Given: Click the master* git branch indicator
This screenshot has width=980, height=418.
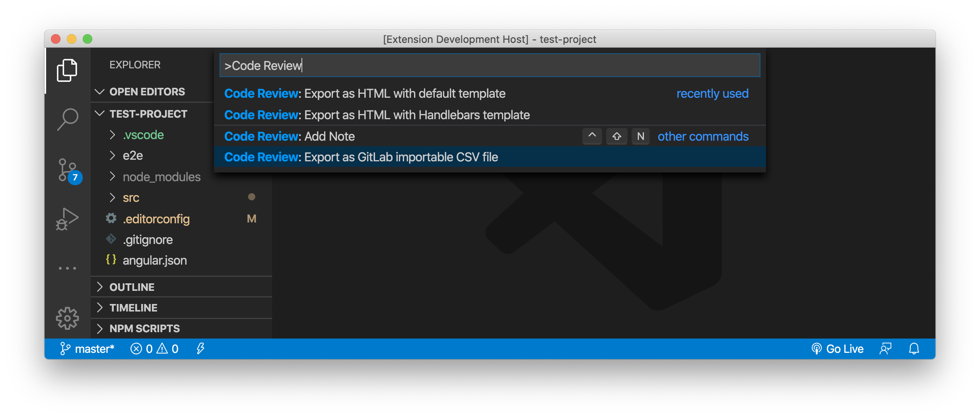Looking at the screenshot, I should tap(87, 349).
